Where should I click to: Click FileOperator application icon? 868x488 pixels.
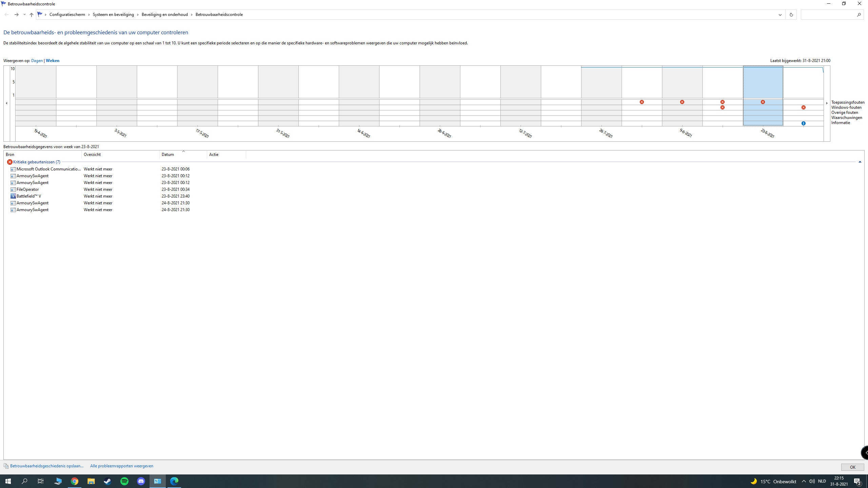pyautogui.click(x=13, y=189)
